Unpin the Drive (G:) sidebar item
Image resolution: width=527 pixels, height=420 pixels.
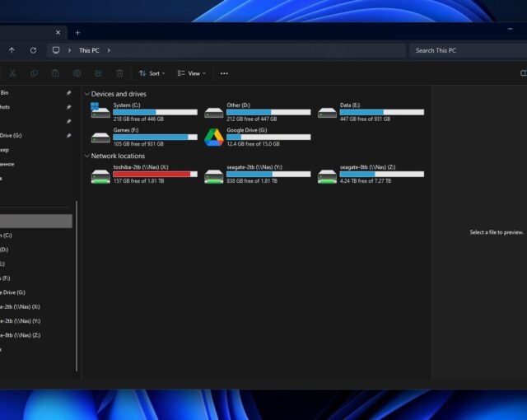[68, 136]
